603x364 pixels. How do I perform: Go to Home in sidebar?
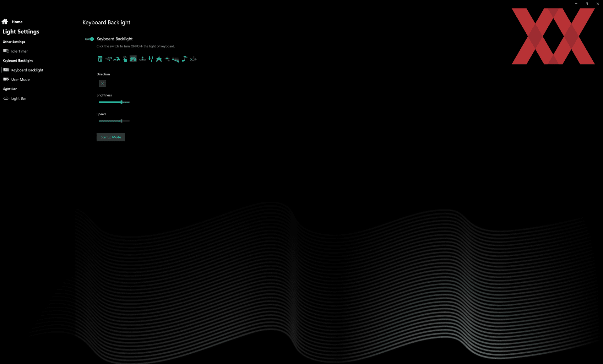click(17, 22)
